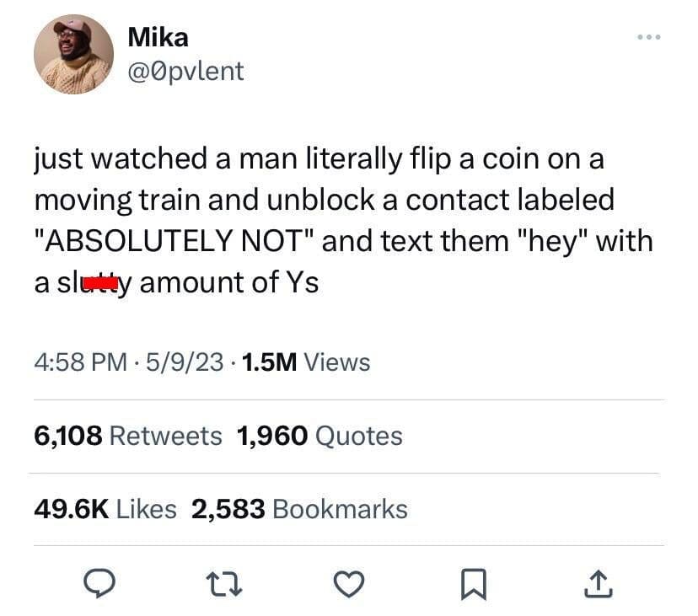Open the three-dot more options menu
This screenshot has width=698, height=616.
649,37
